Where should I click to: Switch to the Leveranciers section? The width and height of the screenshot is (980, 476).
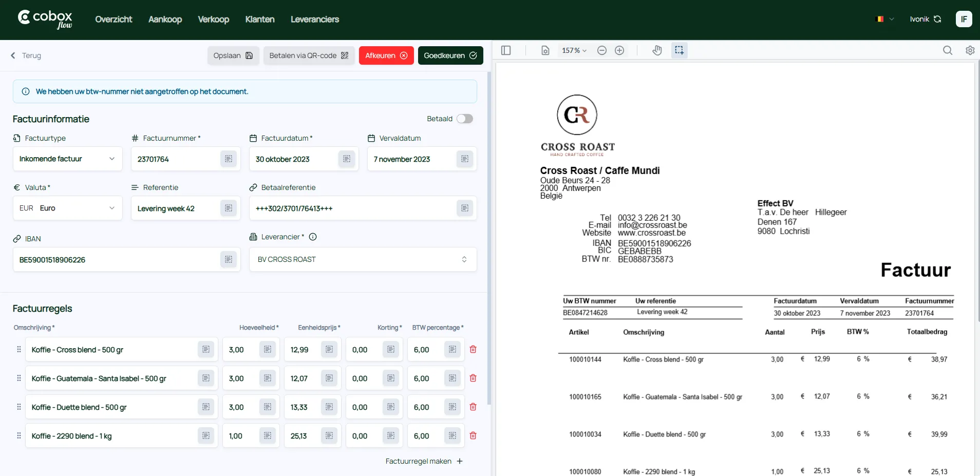[315, 19]
